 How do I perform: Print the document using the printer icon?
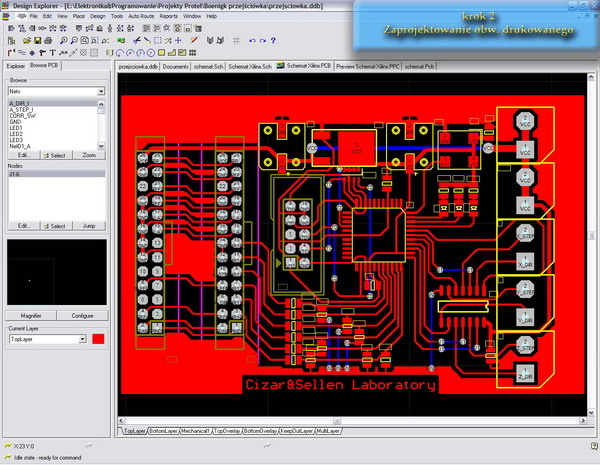[48, 40]
